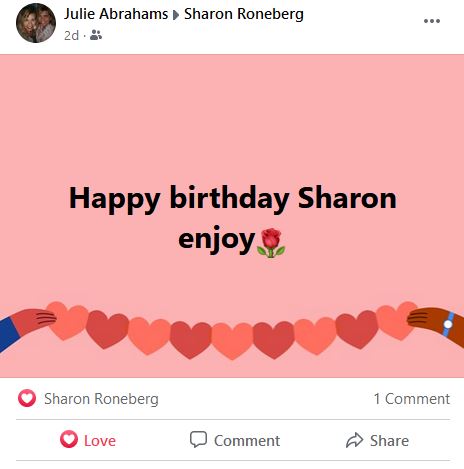
Task: Expand the 1 Comment thread
Action: (x=412, y=399)
